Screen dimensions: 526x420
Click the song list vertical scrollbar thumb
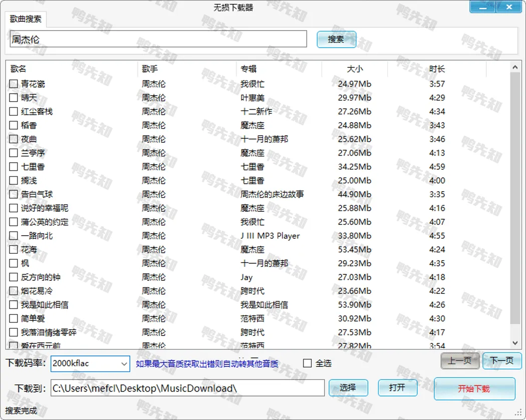tap(515, 198)
